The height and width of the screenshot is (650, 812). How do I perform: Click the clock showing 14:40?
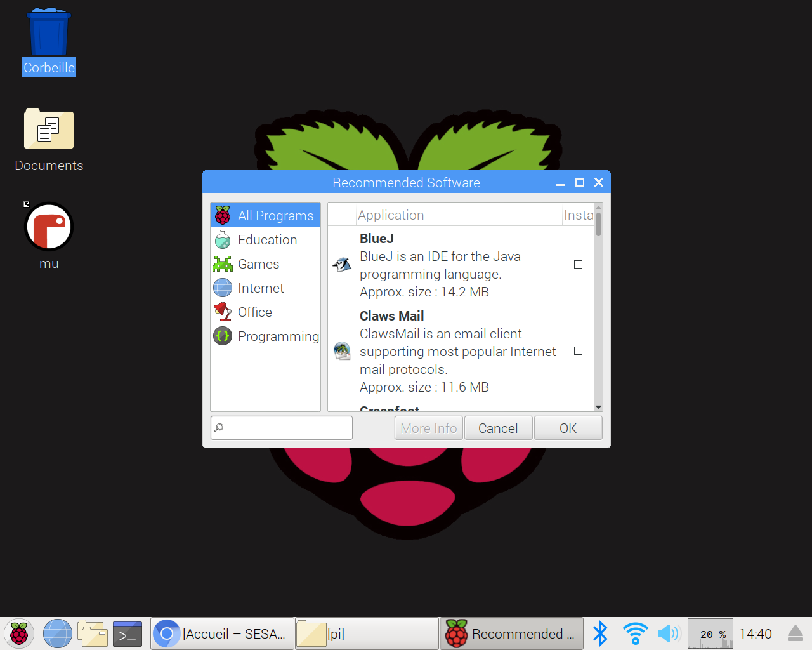[x=756, y=633]
